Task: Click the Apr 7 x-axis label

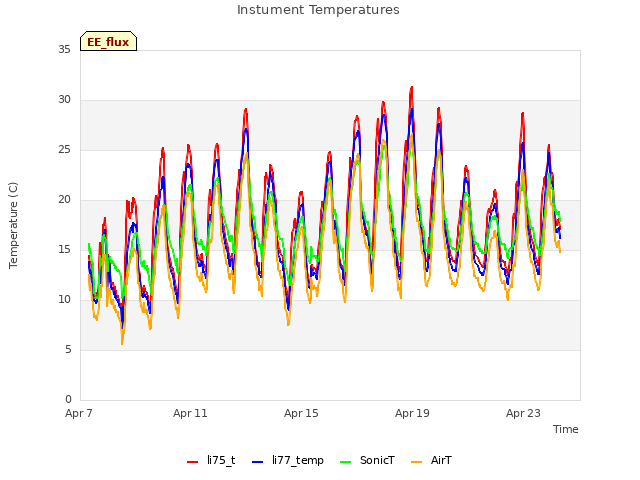Action: click(x=79, y=413)
